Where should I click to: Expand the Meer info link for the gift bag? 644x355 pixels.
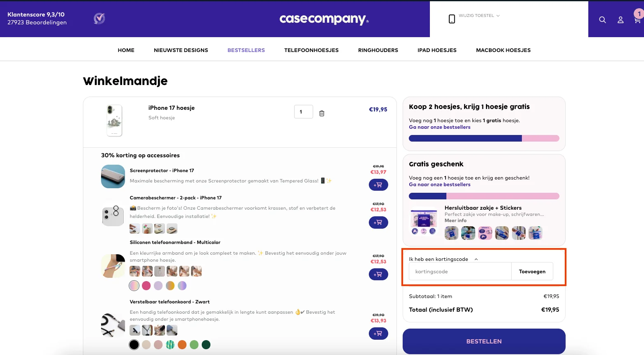pos(455,220)
